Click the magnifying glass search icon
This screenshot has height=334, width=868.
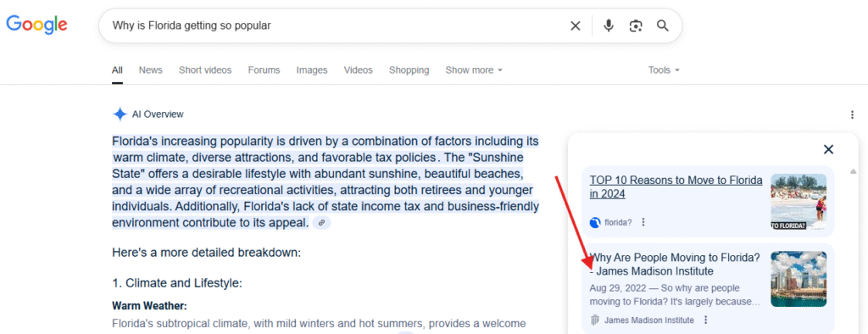(x=663, y=25)
